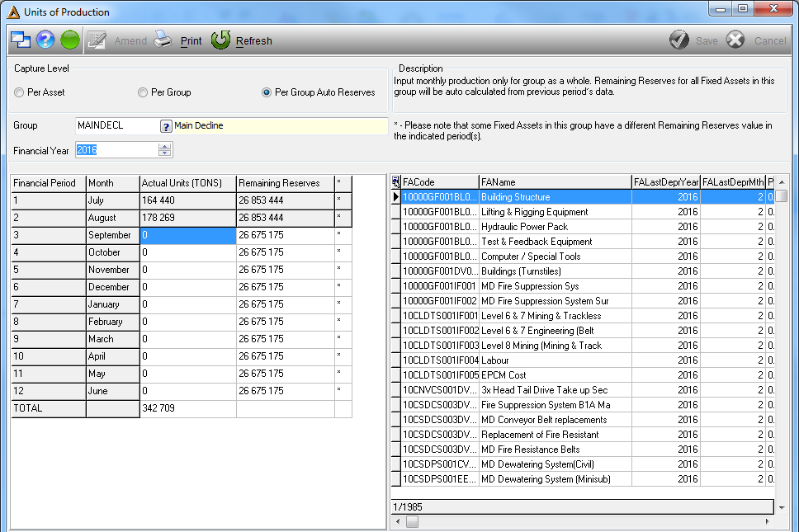The height and width of the screenshot is (532, 799).
Task: Select the Per Group radio button
Action: coord(143,92)
